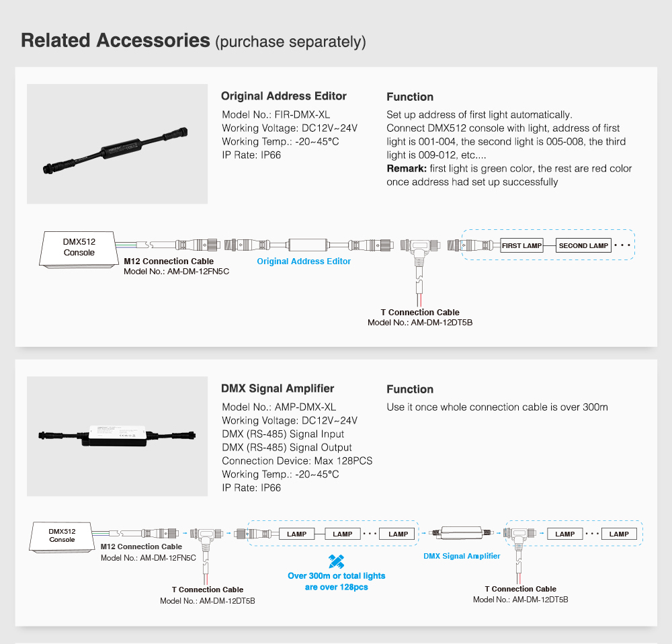
Task: Click the last LAMP box at far right
Action: [x=619, y=534]
